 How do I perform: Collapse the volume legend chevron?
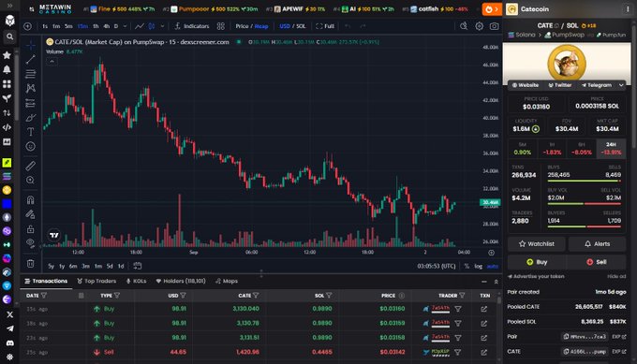[x=52, y=62]
